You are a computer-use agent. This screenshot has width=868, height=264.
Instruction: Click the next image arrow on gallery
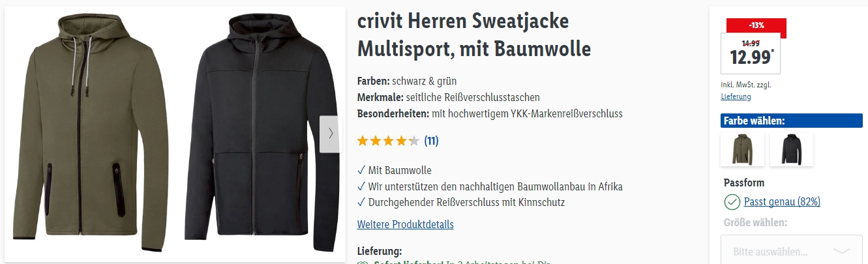coord(329,134)
